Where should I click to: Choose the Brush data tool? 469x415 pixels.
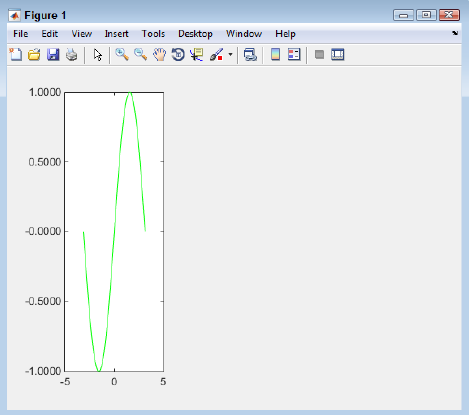click(216, 54)
